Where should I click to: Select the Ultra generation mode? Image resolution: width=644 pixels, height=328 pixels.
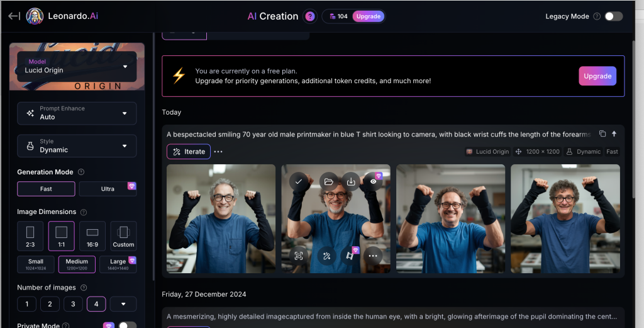click(x=108, y=189)
